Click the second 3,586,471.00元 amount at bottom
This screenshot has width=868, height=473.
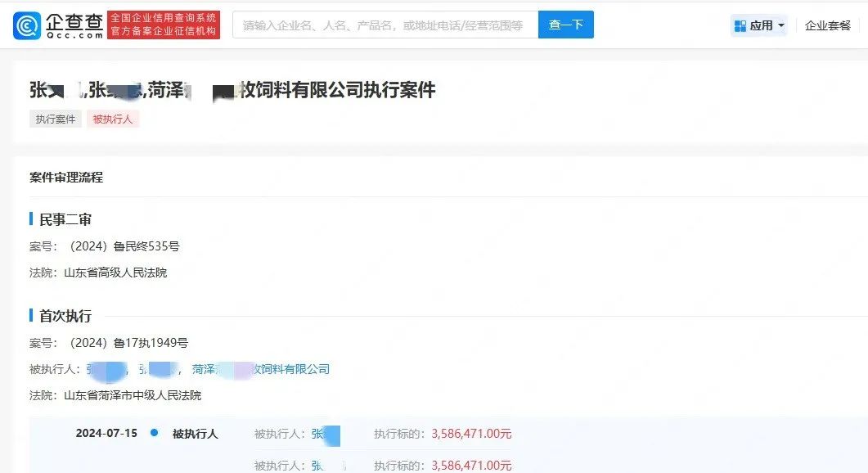pos(472,466)
